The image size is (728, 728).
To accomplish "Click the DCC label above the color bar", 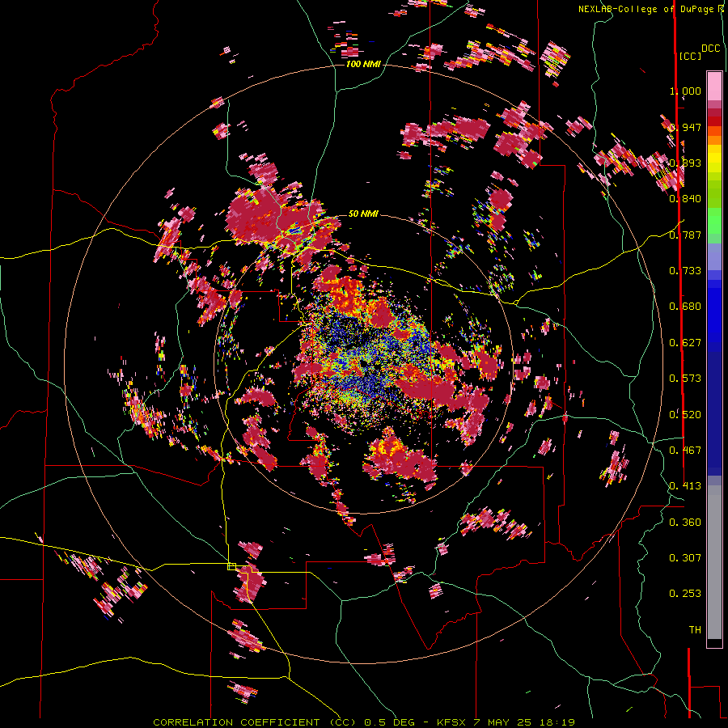I will pyautogui.click(x=710, y=49).
